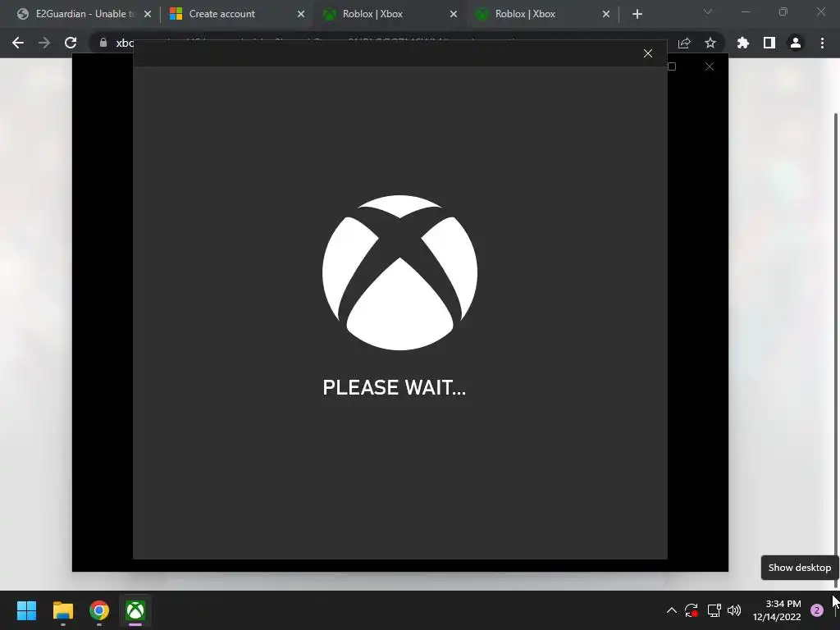840x630 pixels.
Task: Toggle the browser side panel
Action: [769, 43]
